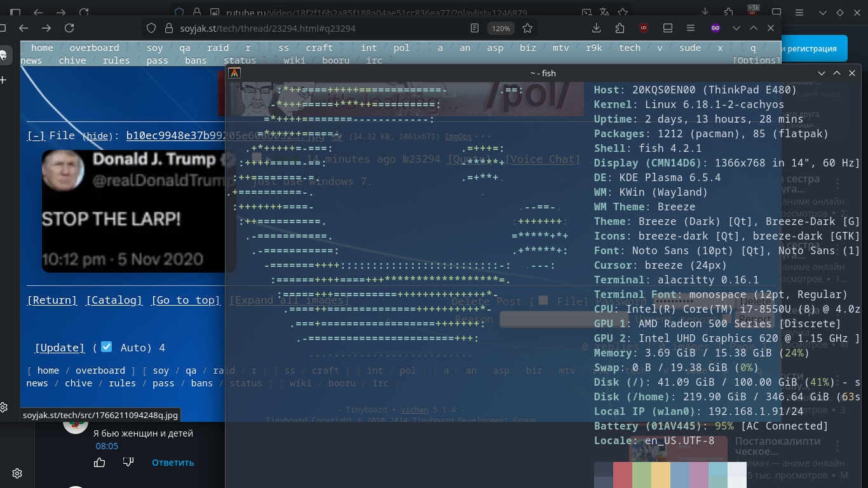The image size is (868, 488).
Task: Dislike the comment with thumbs down
Action: pyautogui.click(x=128, y=463)
